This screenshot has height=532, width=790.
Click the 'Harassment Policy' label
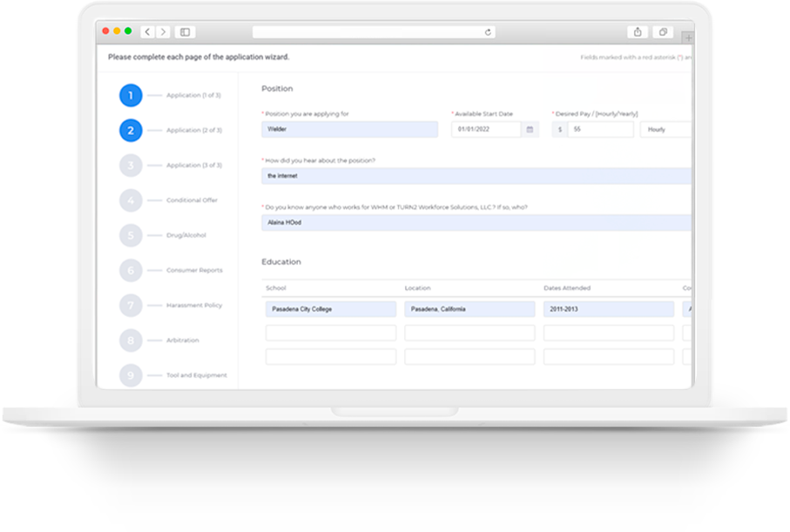(x=194, y=306)
